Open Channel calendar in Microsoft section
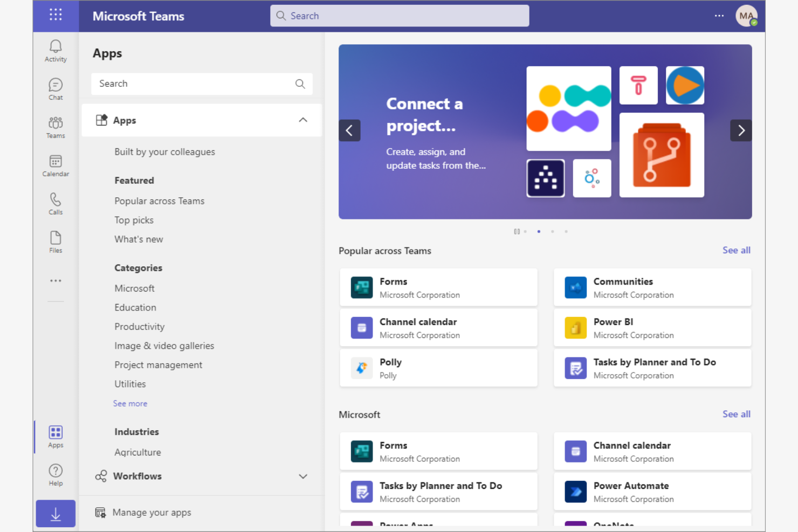This screenshot has width=798, height=532. coord(652,452)
